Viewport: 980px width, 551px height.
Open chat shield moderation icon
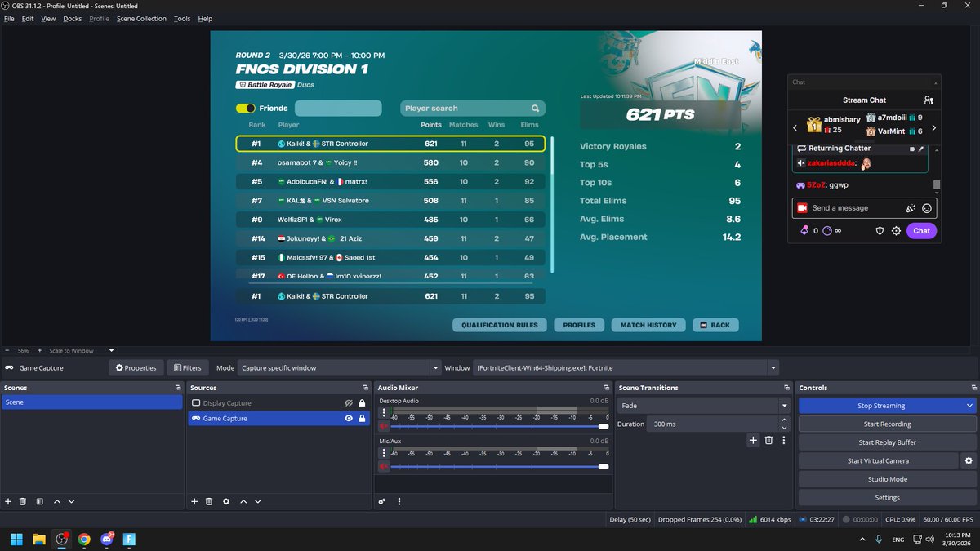click(x=880, y=231)
